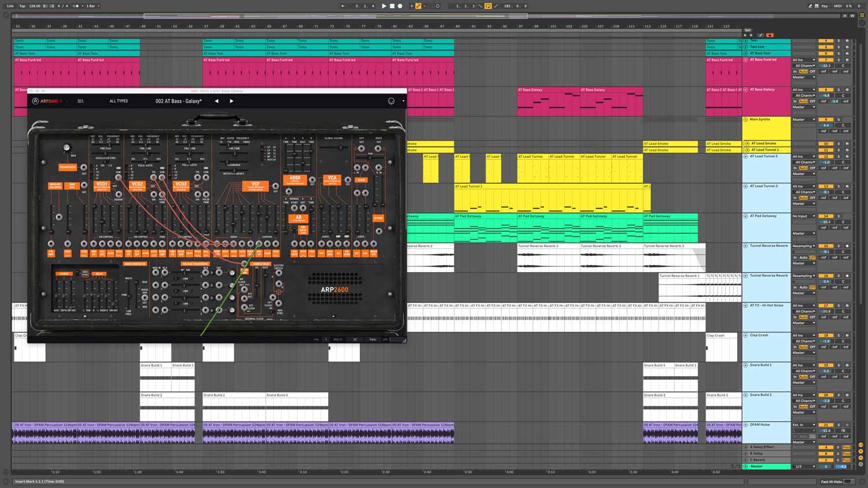Toggle AT Bass Galaxy track activator
Screen dimensions: 868x488
click(826, 90)
